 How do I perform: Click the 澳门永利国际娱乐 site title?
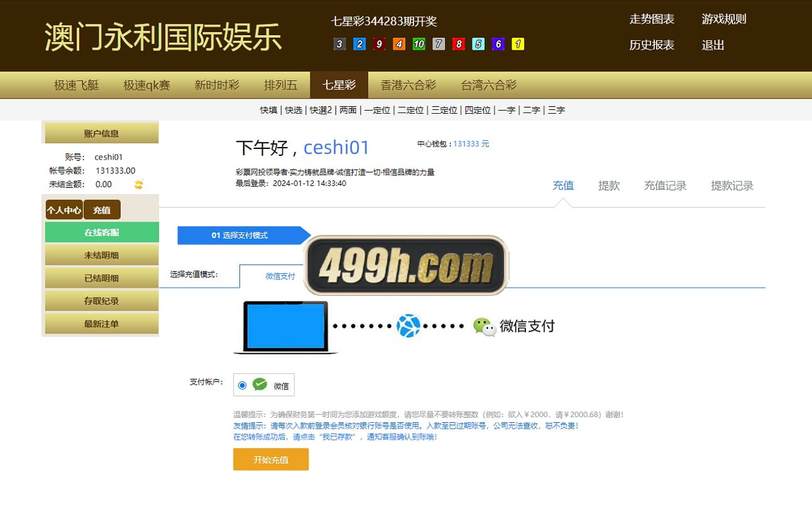[x=163, y=37]
